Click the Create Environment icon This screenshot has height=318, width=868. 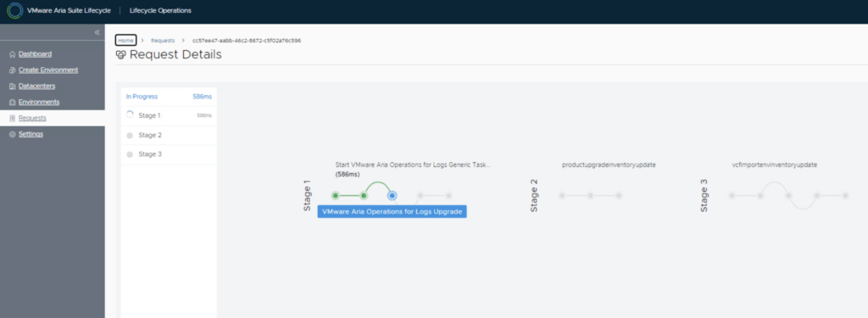point(13,70)
